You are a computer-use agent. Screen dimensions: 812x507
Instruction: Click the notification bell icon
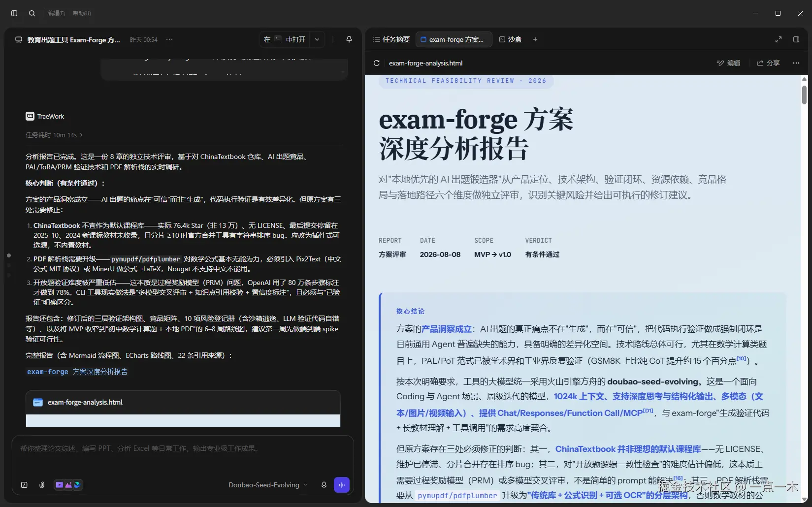click(x=349, y=39)
